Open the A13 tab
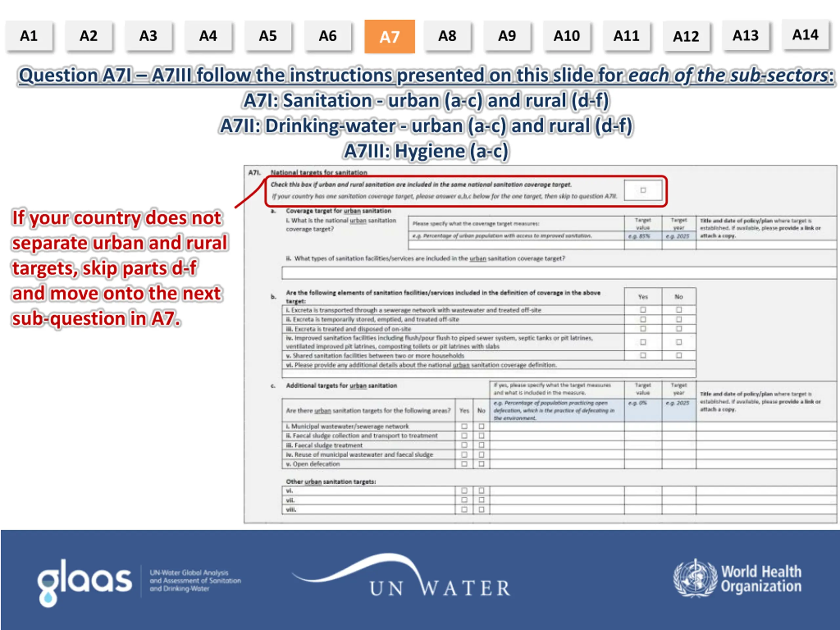The height and width of the screenshot is (630, 840). [745, 36]
